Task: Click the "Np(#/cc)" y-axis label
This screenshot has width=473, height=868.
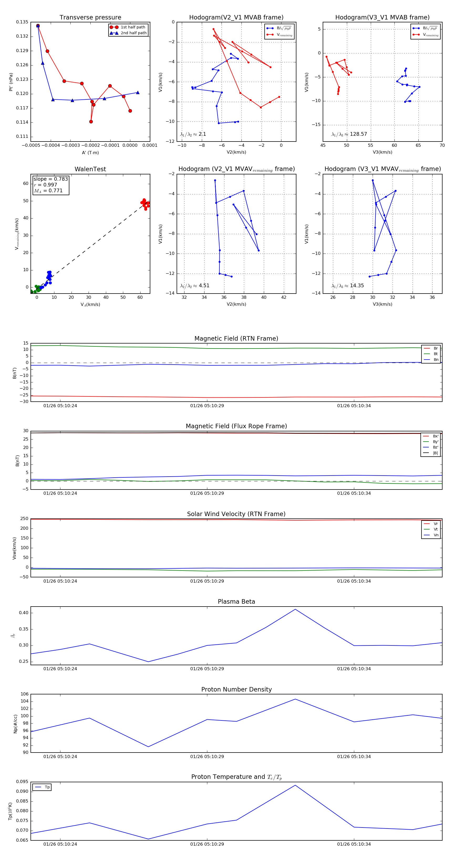Action: pos(15,724)
